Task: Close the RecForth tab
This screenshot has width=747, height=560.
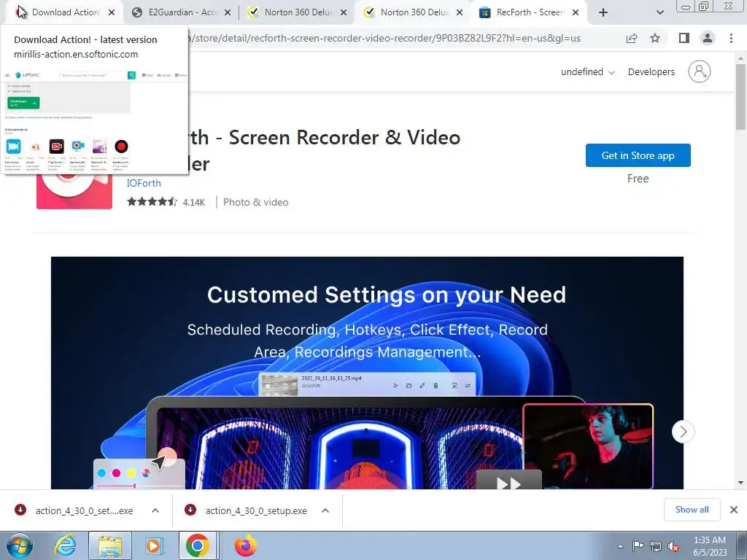Action: point(576,12)
